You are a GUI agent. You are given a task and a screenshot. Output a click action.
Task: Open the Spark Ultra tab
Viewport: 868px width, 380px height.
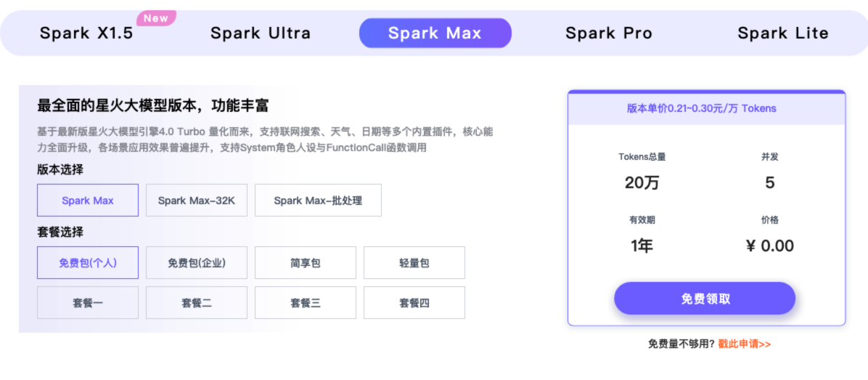[261, 33]
